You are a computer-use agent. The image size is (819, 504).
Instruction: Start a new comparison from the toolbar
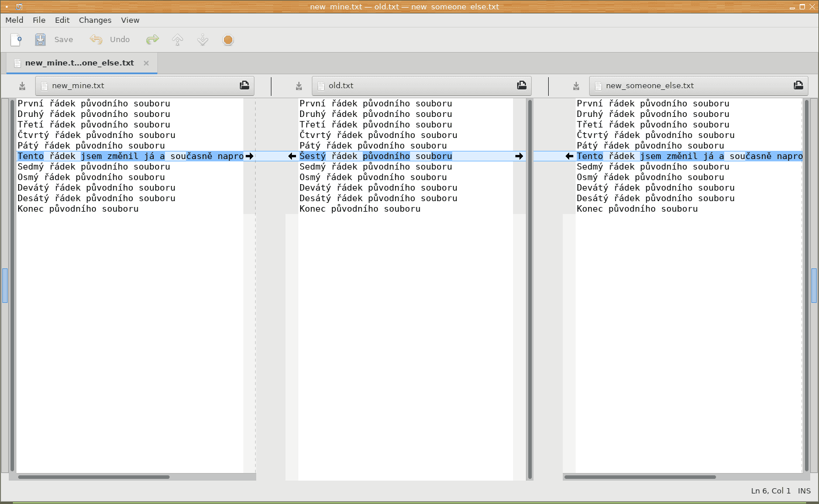(16, 40)
